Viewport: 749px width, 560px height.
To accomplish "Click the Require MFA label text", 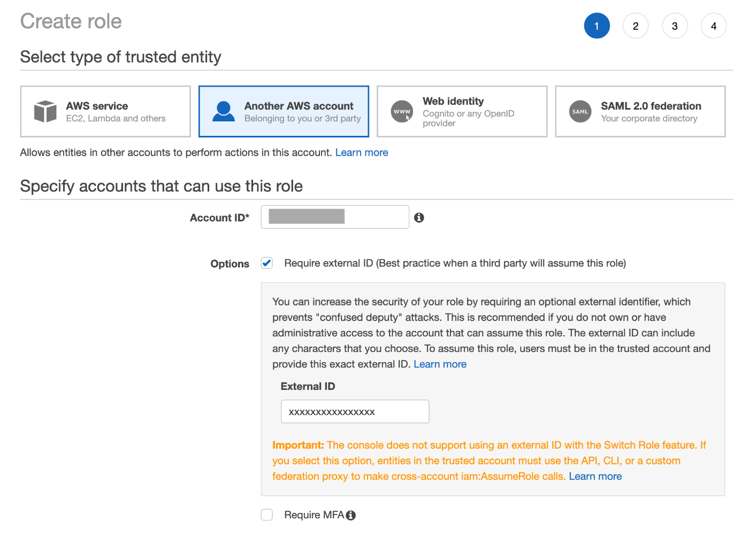I will (314, 515).
